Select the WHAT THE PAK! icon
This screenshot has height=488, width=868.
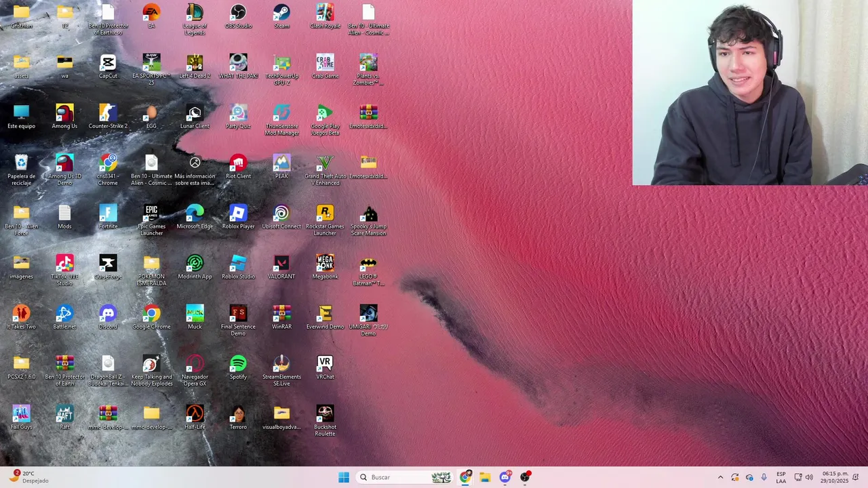point(238,66)
